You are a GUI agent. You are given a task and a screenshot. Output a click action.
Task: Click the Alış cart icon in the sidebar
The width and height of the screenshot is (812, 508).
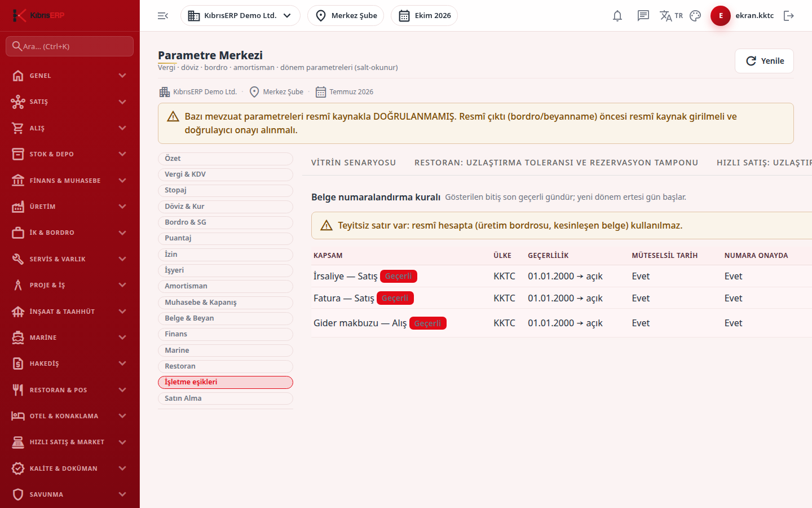[18, 128]
